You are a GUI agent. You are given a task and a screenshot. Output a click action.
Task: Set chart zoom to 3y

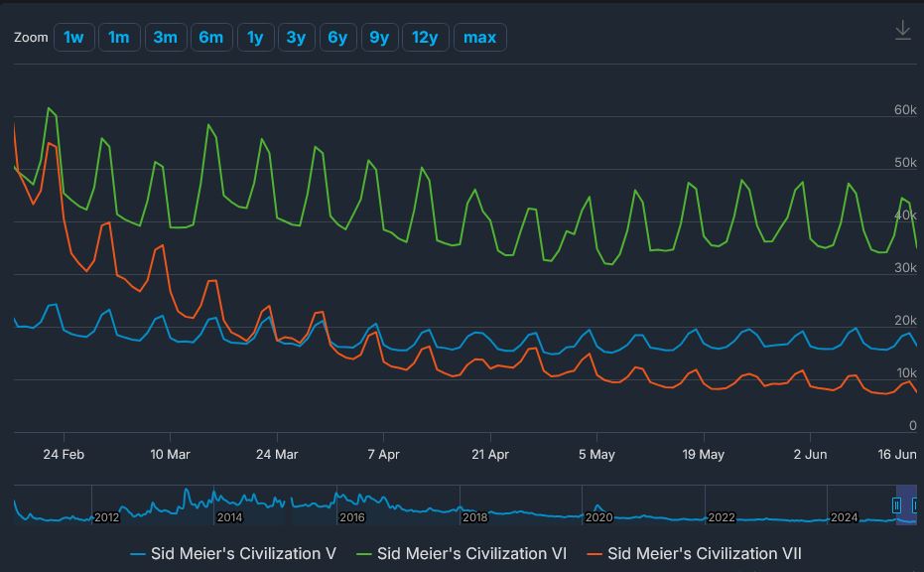pyautogui.click(x=296, y=37)
